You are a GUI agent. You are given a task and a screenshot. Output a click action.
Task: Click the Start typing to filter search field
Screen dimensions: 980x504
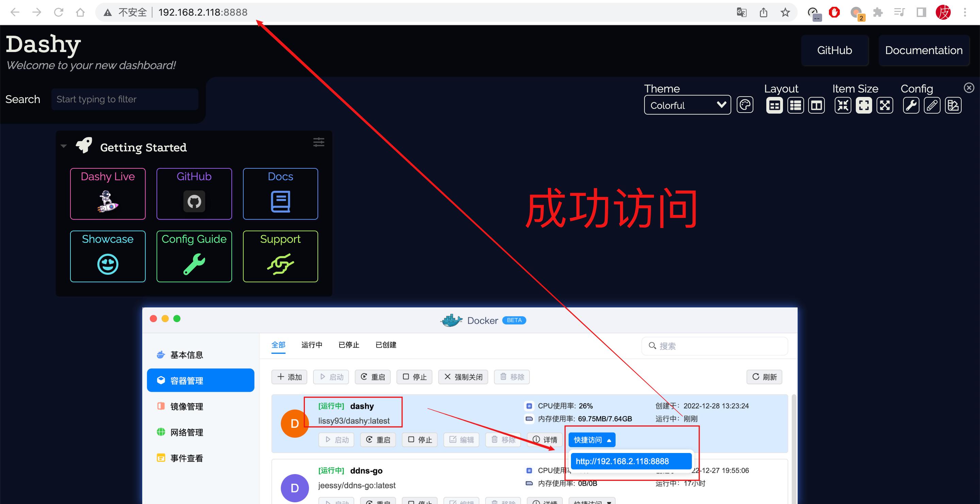pyautogui.click(x=125, y=99)
